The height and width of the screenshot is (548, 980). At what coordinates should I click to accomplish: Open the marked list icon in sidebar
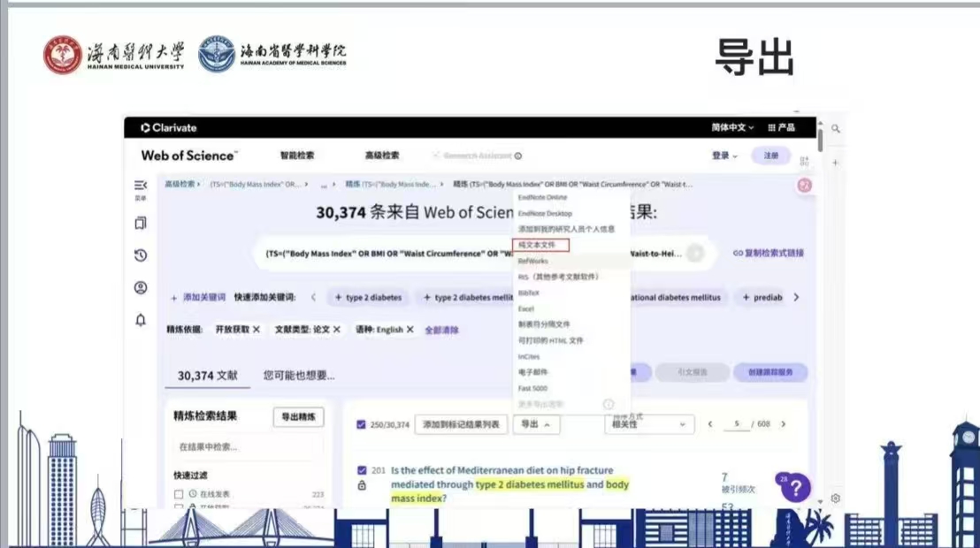pos(141,224)
